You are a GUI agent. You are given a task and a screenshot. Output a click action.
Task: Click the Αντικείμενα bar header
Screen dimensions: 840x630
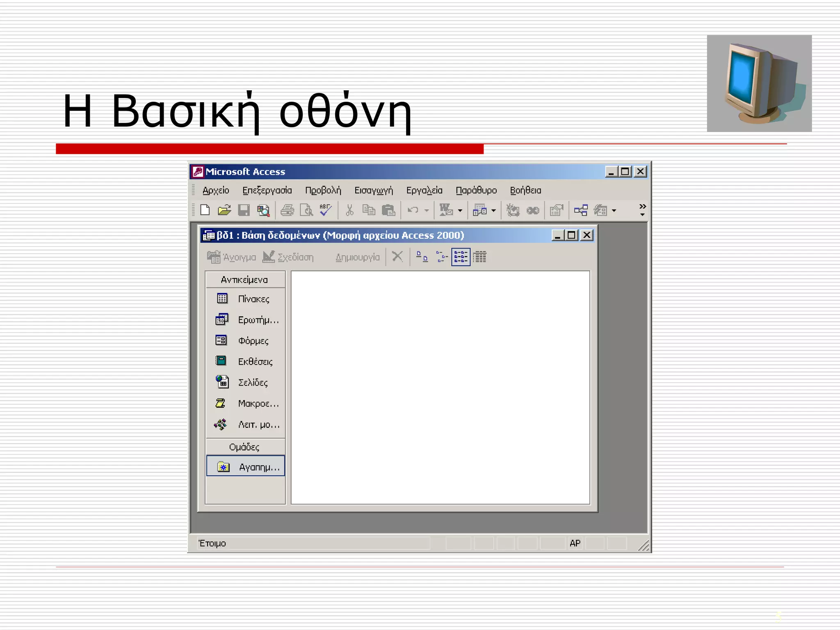coord(245,280)
